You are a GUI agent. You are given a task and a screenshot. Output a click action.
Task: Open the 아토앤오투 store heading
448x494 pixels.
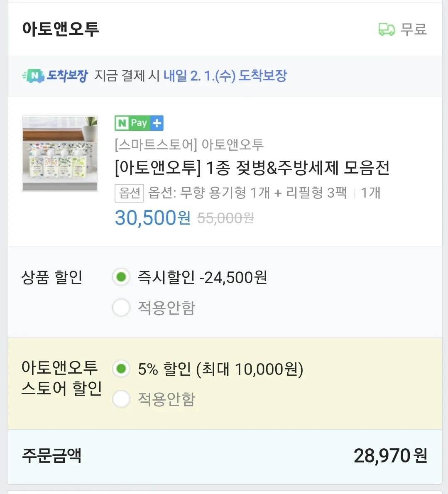(61, 29)
